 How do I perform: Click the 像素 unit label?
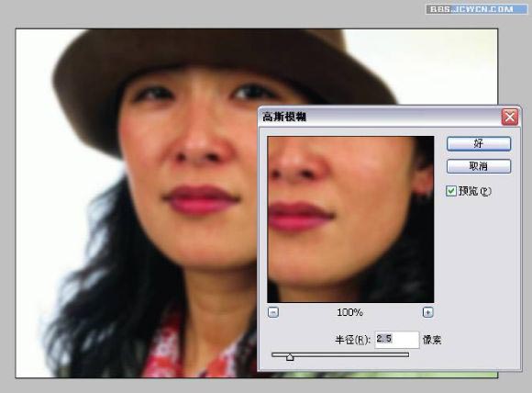[x=432, y=340]
